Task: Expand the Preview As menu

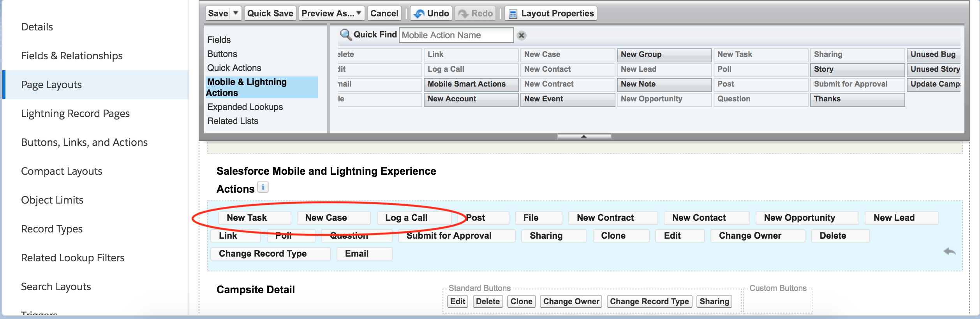Action: tap(332, 14)
